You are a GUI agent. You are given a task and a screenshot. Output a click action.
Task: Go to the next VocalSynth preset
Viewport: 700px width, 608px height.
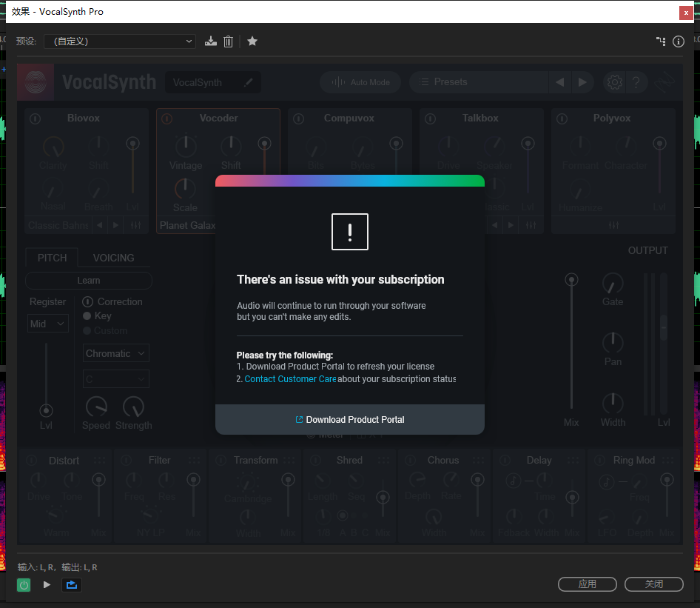[x=582, y=82]
